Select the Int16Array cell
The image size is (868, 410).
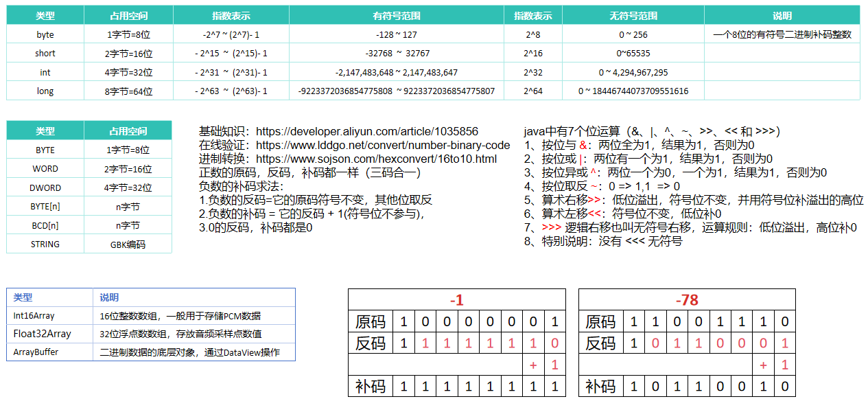pos(49,316)
